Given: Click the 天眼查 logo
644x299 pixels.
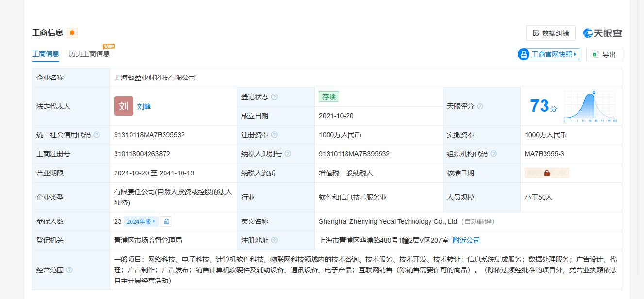Looking at the screenshot, I should 603,33.
